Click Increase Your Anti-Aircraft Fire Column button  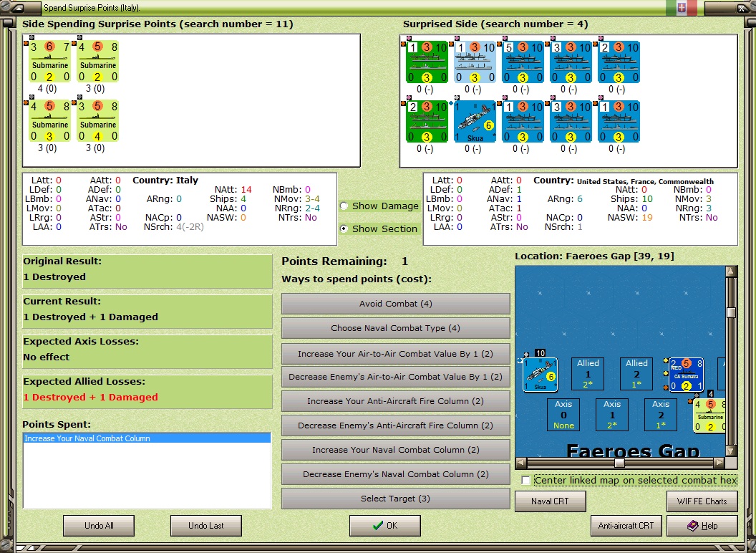tap(395, 401)
